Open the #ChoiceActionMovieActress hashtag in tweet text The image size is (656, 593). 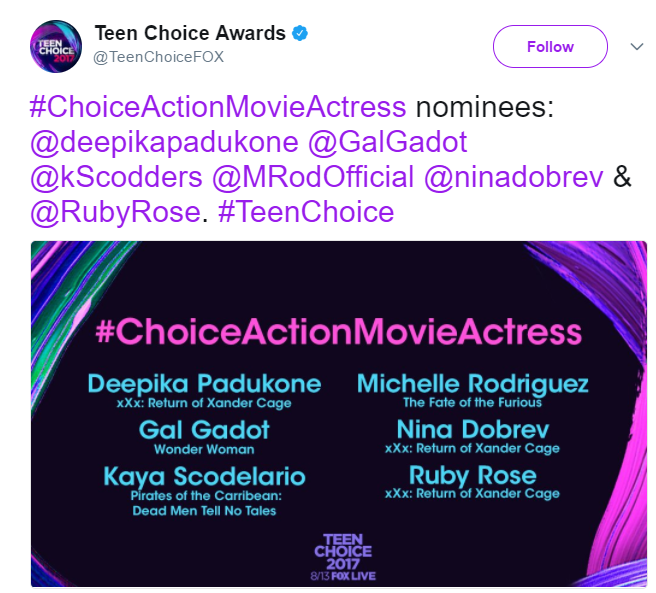(x=220, y=108)
